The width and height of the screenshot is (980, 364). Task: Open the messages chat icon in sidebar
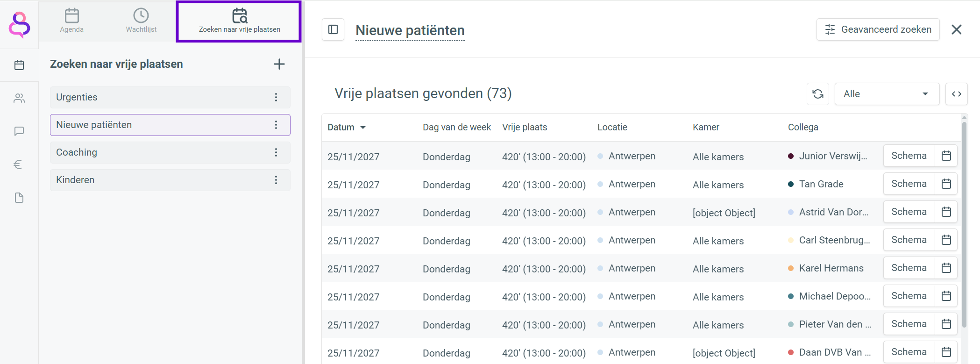[x=19, y=131]
